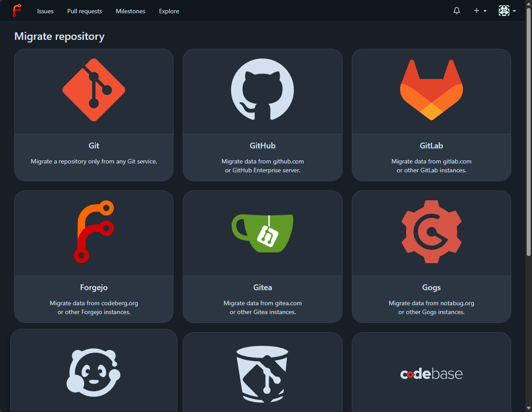Screen dimensions: 532x412
Task: Go to Explore in top navigation
Action: (x=169, y=11)
